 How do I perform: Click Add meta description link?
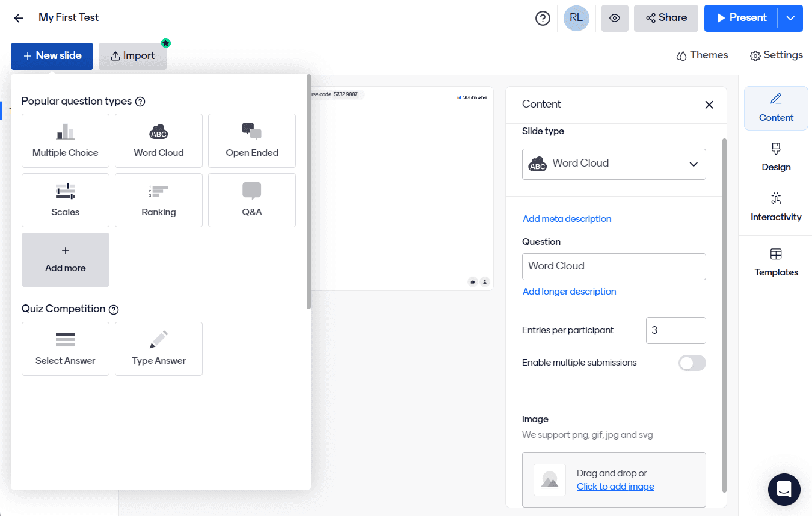pyautogui.click(x=567, y=219)
